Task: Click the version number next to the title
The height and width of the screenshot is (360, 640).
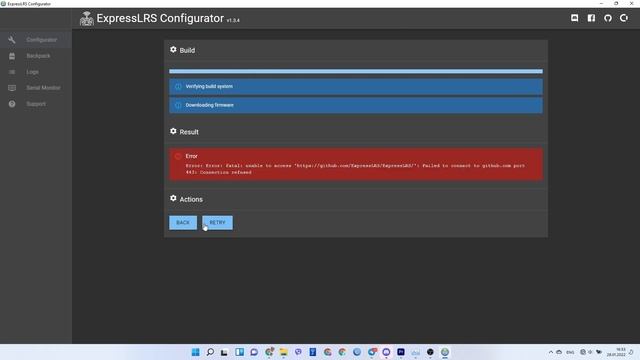Action: pyautogui.click(x=233, y=20)
